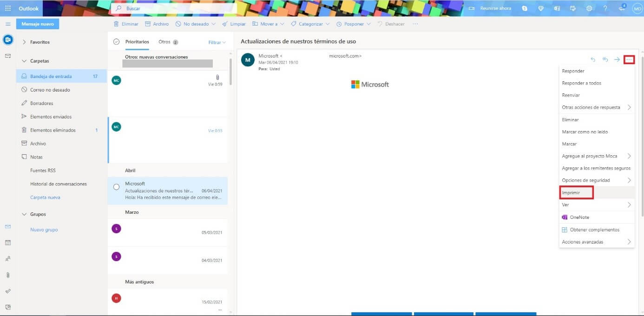This screenshot has width=644, height=316.
Task: Expand Otras acciones de respuesta submenu
Action: 597,107
